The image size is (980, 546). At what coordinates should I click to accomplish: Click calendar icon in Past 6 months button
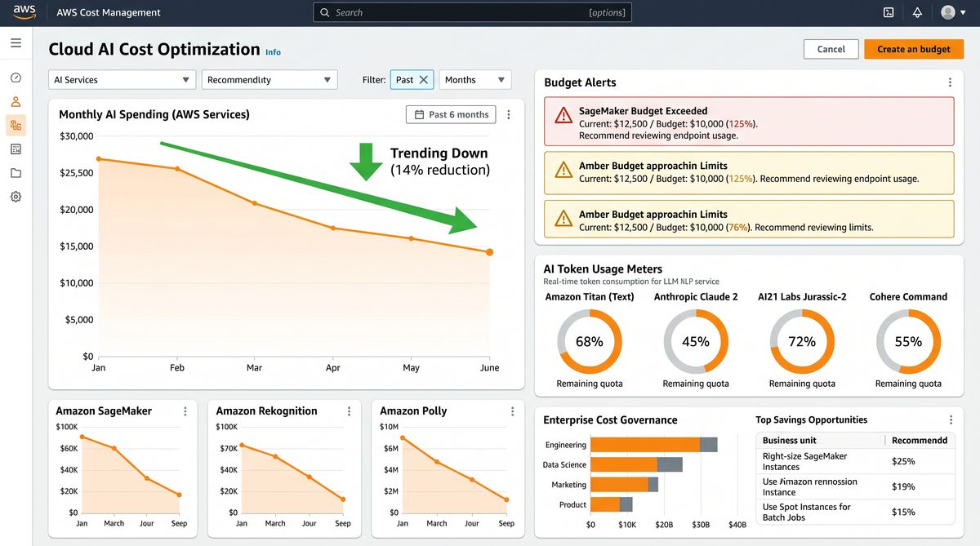(419, 115)
